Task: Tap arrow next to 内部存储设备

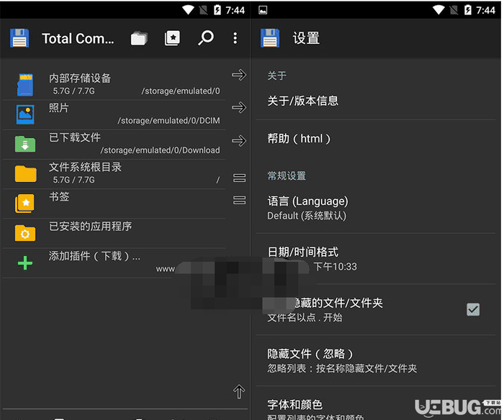Action: (239, 75)
